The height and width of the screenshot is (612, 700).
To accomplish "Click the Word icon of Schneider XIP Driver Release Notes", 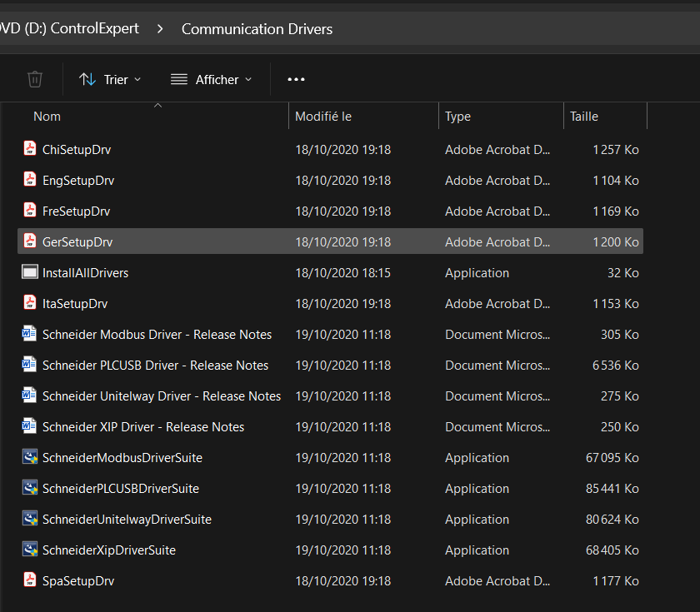I will coord(29,426).
